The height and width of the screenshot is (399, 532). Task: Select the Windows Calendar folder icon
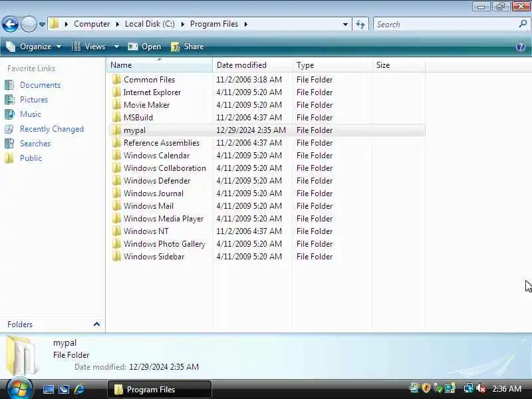coord(116,156)
